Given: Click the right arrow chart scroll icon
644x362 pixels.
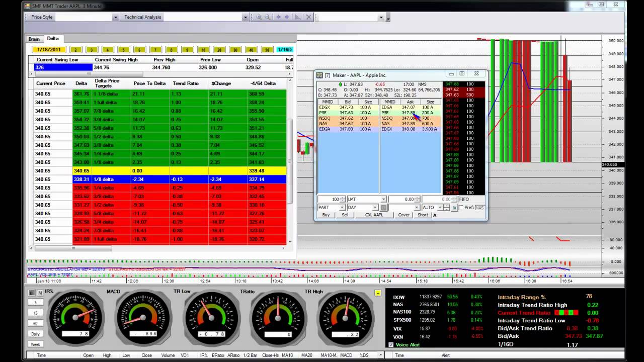Looking at the screenshot, I should pyautogui.click(x=287, y=17).
